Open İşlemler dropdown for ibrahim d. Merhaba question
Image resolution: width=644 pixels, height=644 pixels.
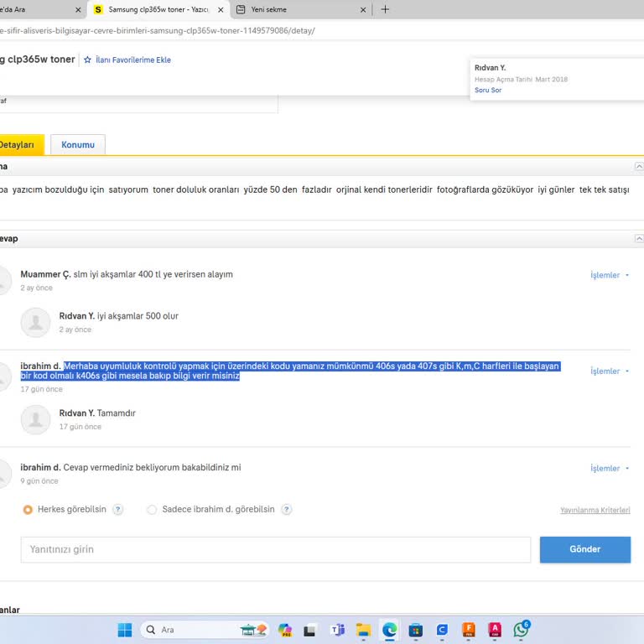pos(610,371)
